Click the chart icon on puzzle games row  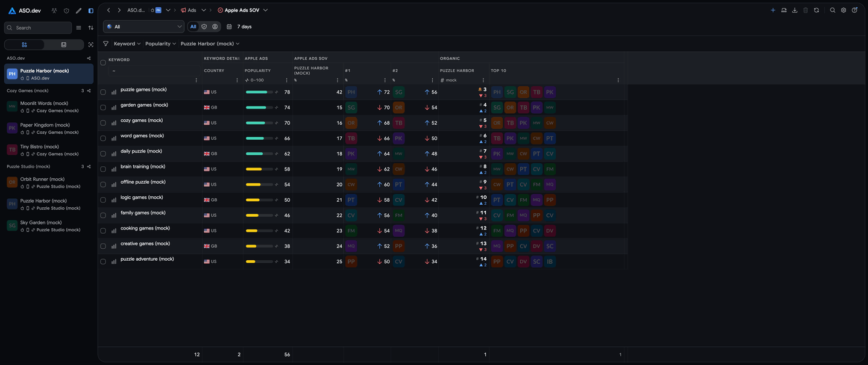tap(114, 92)
